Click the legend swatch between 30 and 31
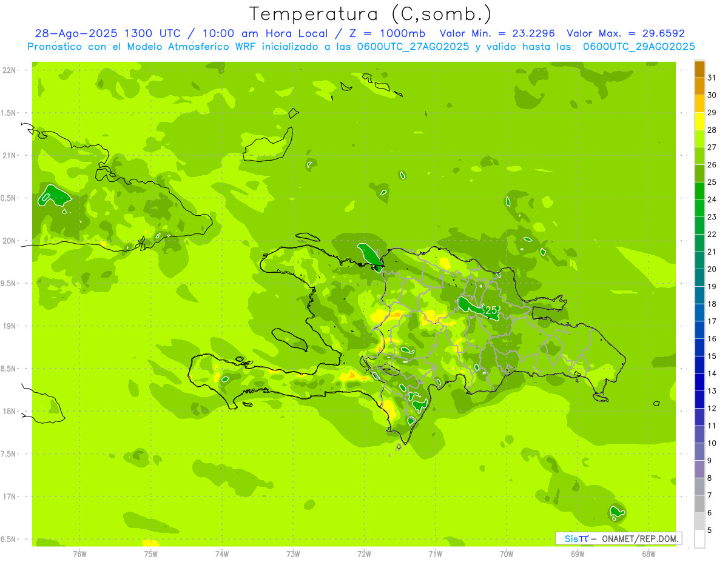Viewport: 728px width, 562px height. point(699,86)
